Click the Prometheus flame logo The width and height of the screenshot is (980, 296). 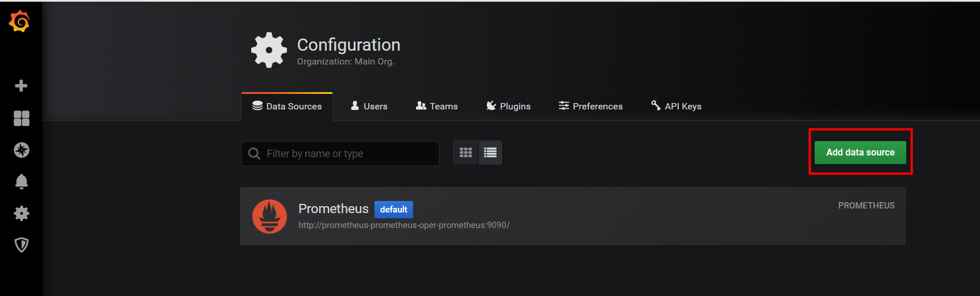pyautogui.click(x=270, y=217)
